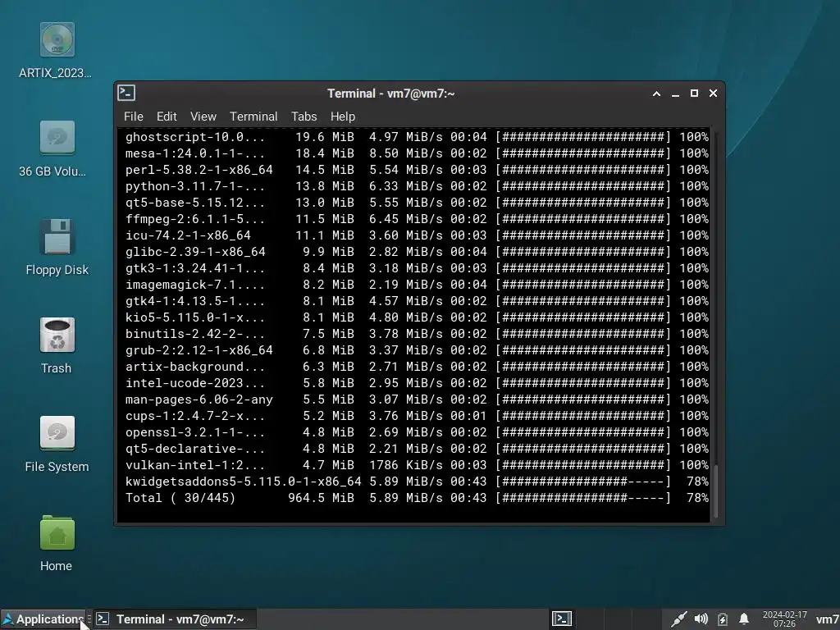Click the 964.5 MiB total size value
840x630 pixels.
pos(321,498)
